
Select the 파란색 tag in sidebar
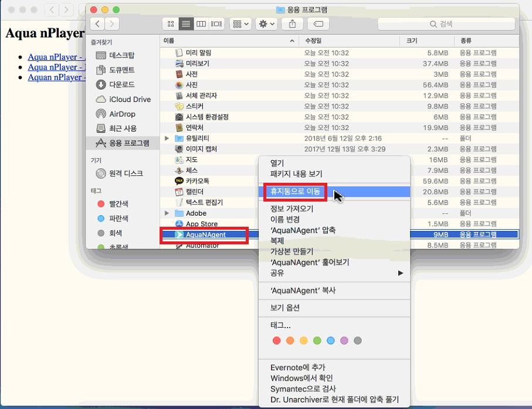pyautogui.click(x=123, y=218)
